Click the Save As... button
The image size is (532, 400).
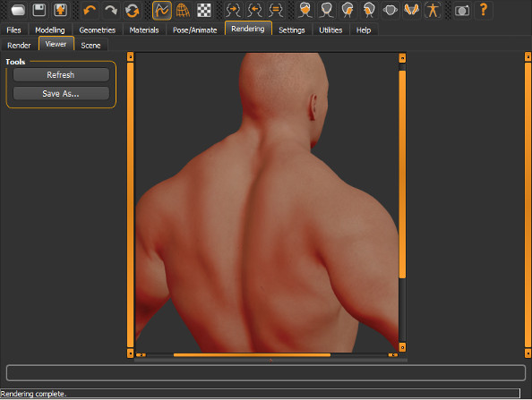[61, 94]
